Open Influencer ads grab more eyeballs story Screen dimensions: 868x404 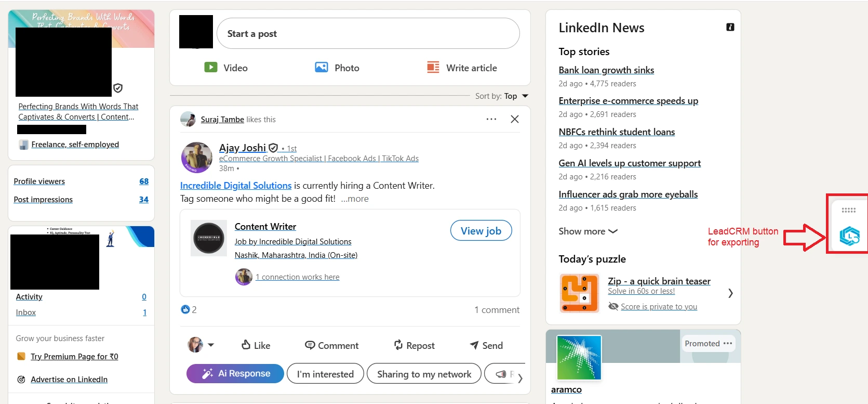tap(628, 194)
